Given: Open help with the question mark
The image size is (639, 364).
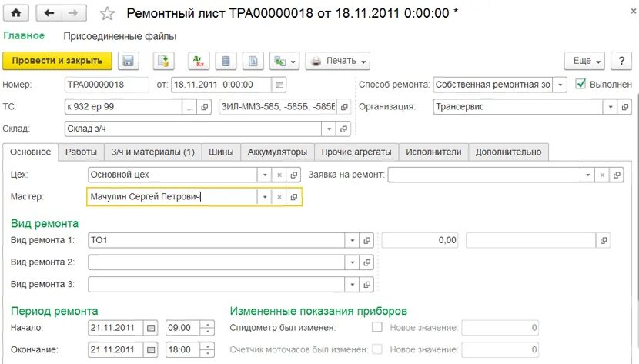Looking at the screenshot, I should (x=621, y=61).
